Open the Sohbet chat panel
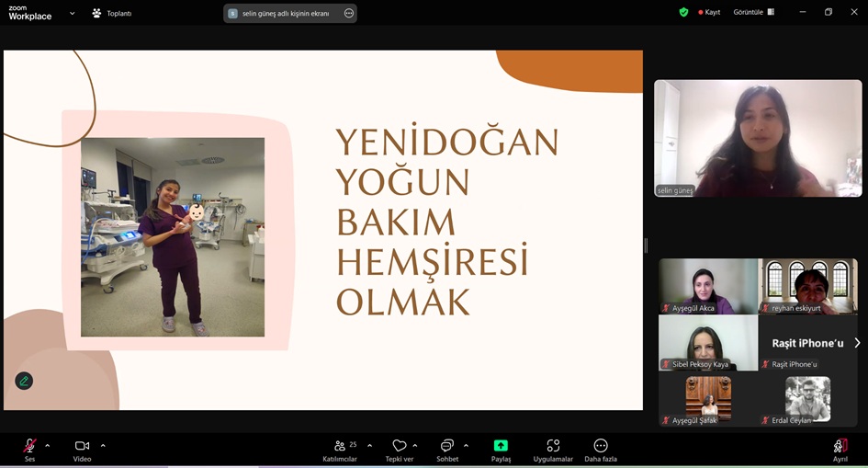 (x=447, y=446)
